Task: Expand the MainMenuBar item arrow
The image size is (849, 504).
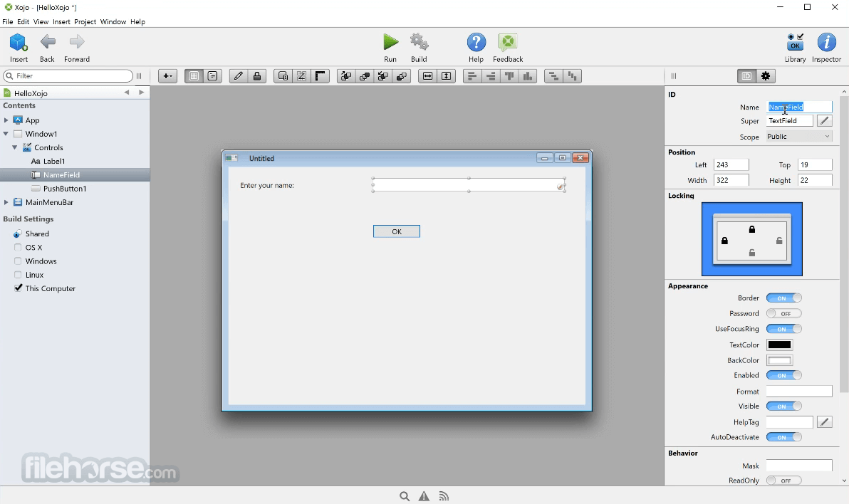Action: (x=6, y=202)
